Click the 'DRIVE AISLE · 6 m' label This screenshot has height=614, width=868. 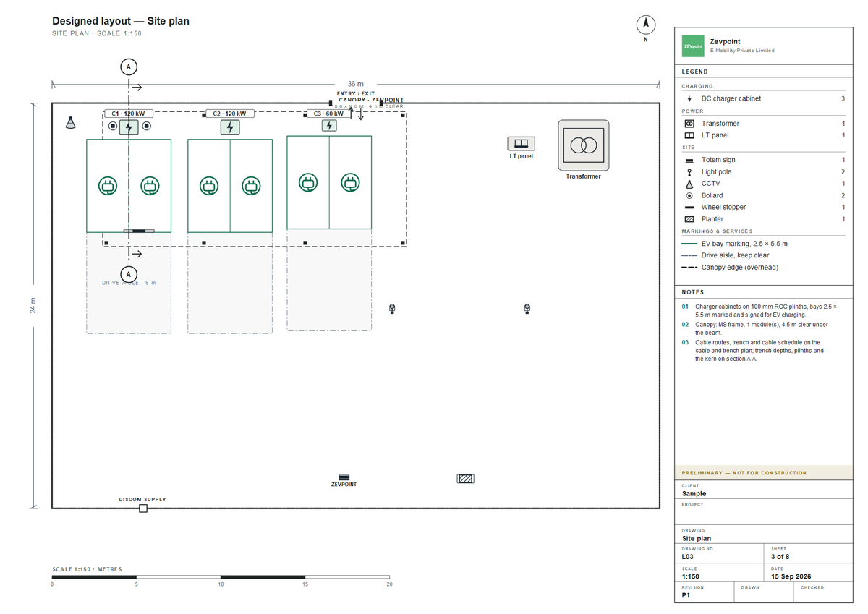(x=129, y=283)
